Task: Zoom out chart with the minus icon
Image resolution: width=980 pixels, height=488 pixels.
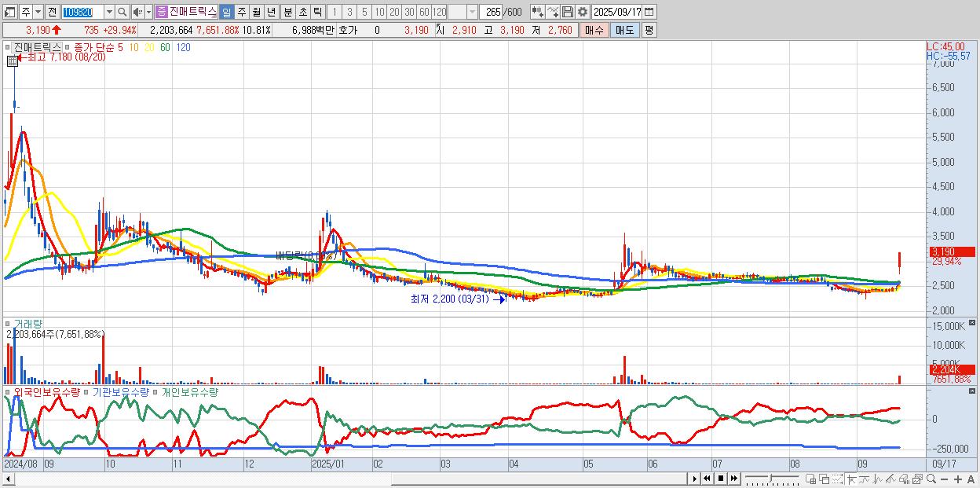Action: click(944, 479)
